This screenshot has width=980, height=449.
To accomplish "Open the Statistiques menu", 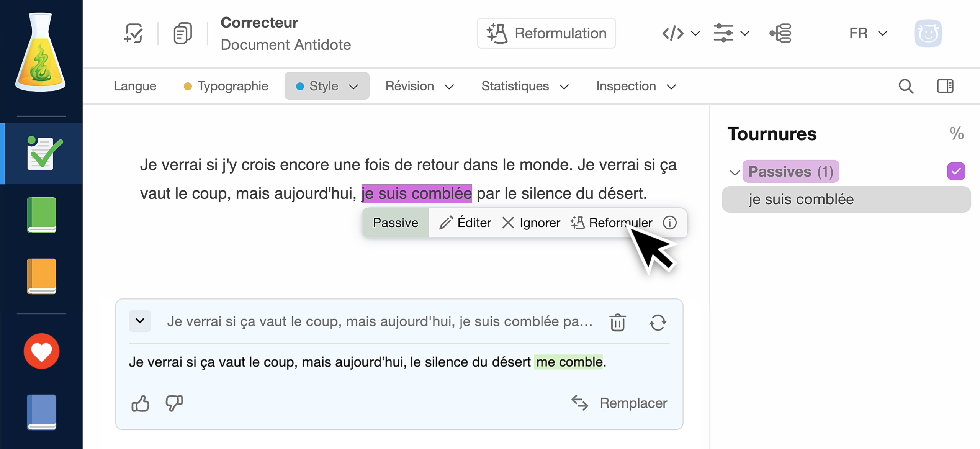I will [x=524, y=86].
